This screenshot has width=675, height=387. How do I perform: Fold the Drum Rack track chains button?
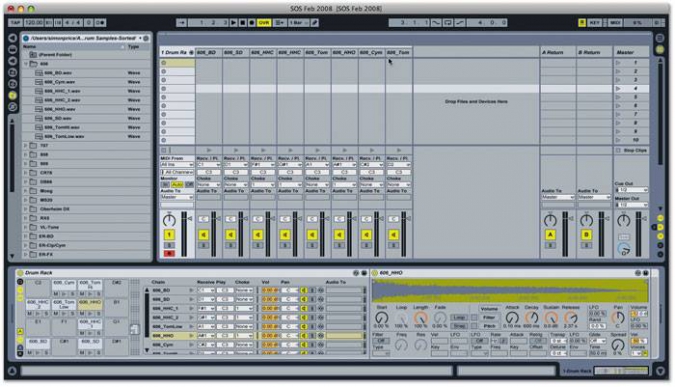[191, 53]
